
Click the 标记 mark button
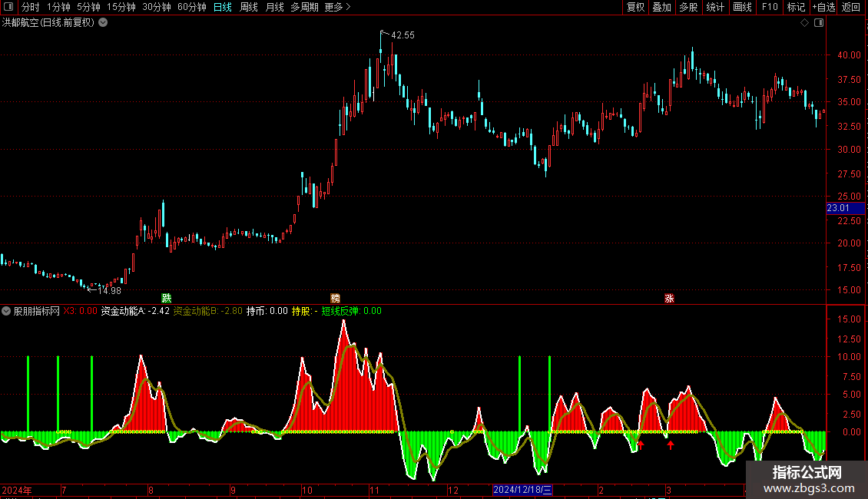[x=796, y=7]
